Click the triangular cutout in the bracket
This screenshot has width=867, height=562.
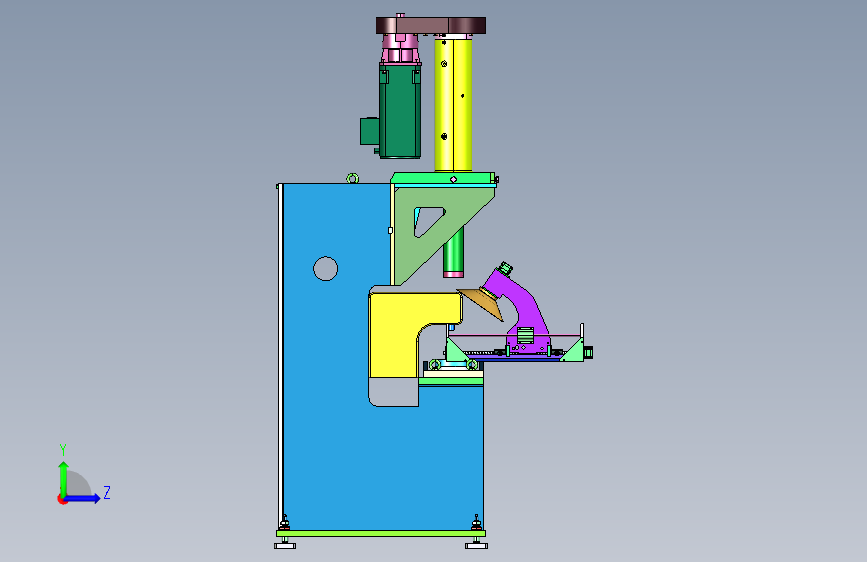click(x=428, y=222)
